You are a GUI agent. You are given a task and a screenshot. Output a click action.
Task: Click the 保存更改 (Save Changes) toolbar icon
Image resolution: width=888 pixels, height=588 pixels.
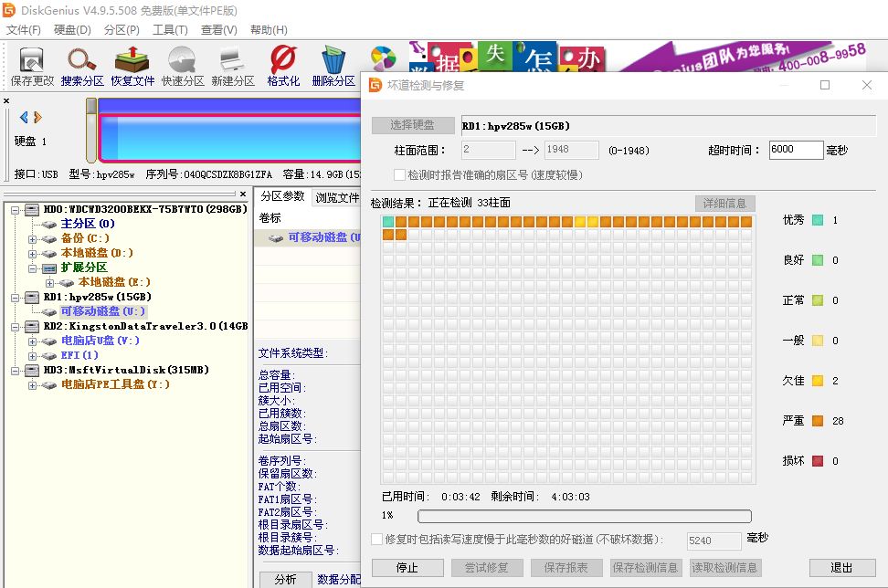[30, 64]
